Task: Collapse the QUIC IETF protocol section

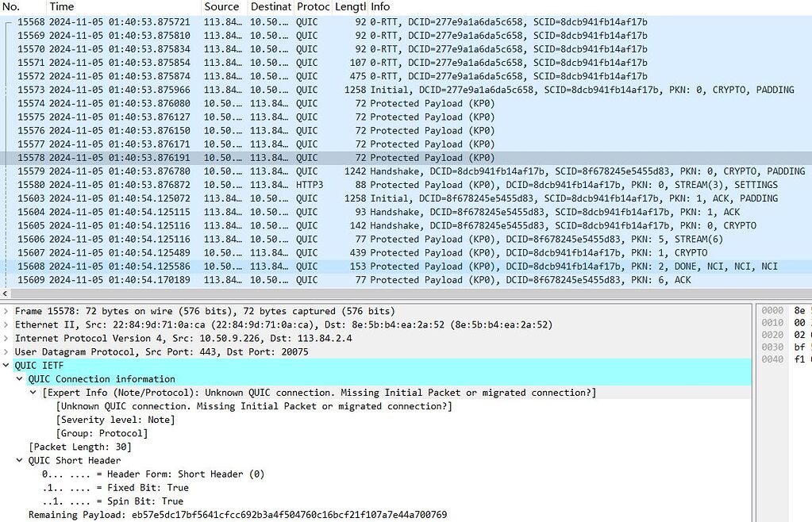Action: [8, 365]
